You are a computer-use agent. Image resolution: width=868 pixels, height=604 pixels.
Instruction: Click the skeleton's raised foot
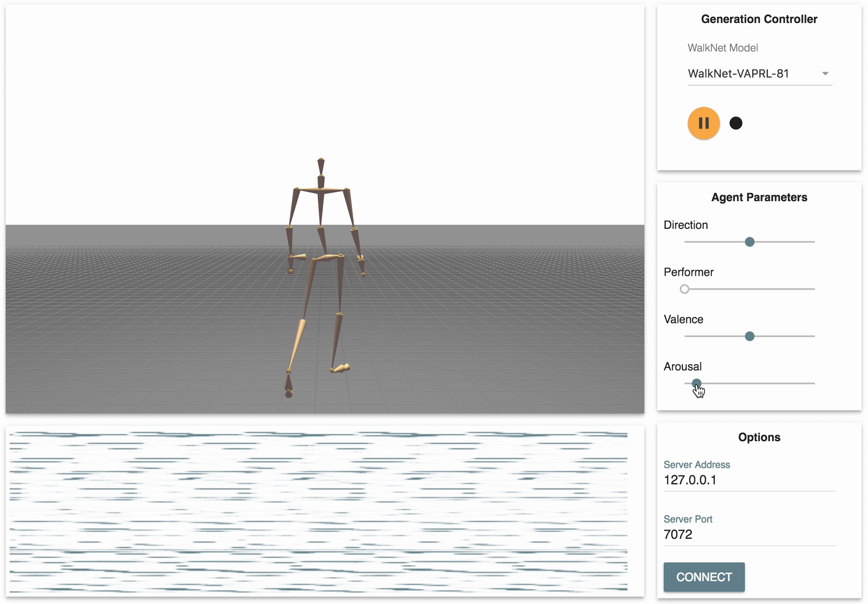coord(341,368)
